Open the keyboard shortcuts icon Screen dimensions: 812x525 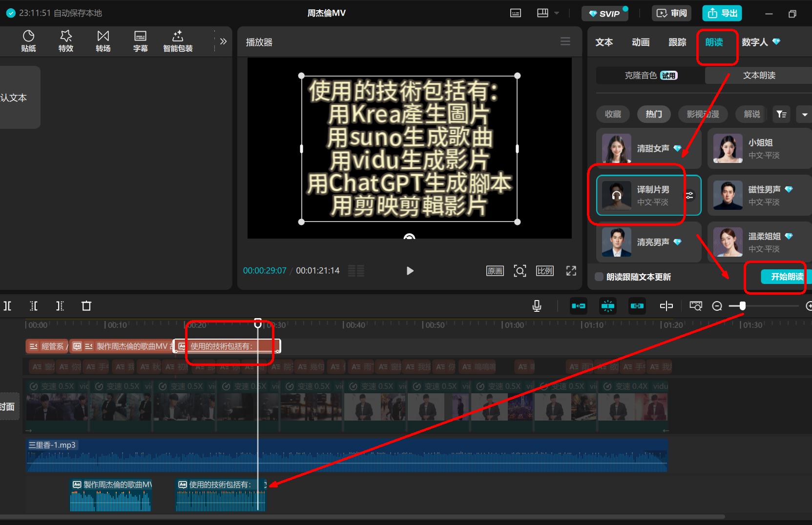pos(516,13)
